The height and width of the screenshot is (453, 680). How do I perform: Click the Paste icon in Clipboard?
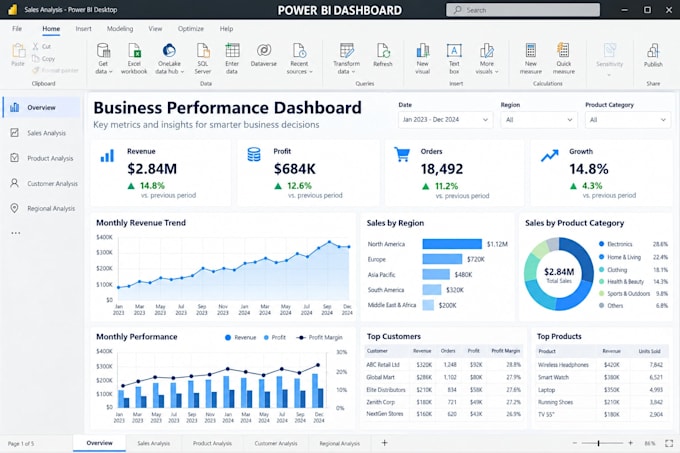click(18, 51)
